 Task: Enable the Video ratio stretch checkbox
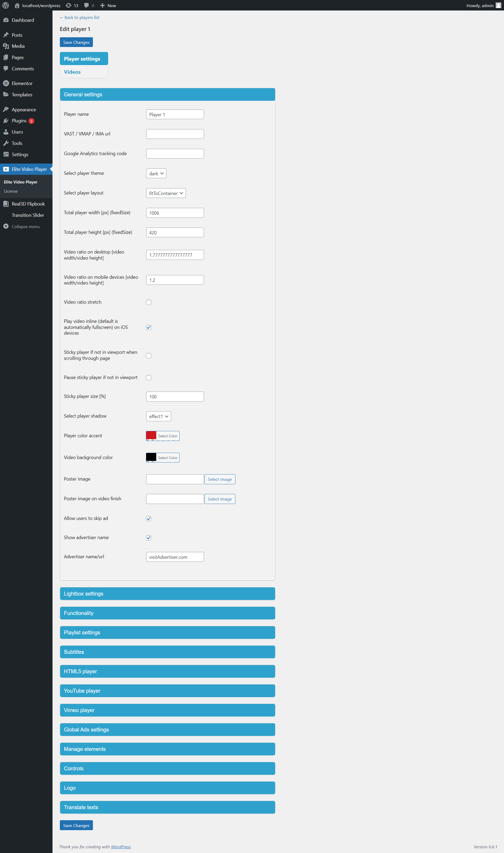point(148,302)
